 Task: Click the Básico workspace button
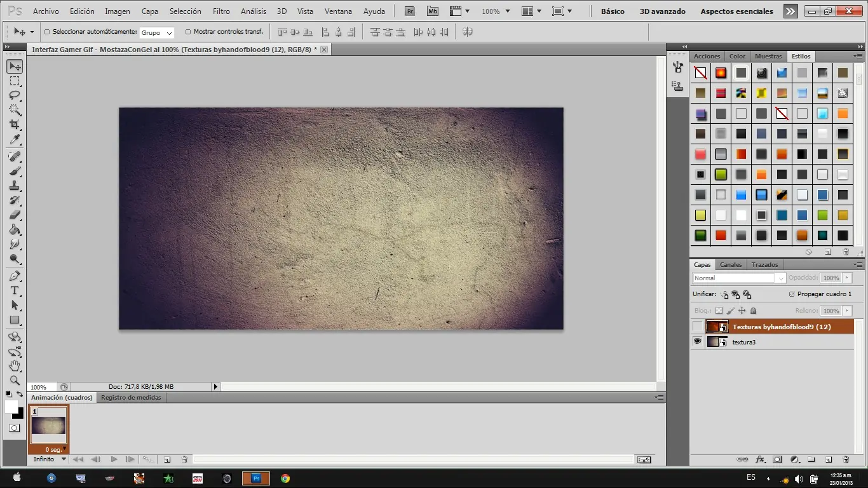(x=613, y=11)
